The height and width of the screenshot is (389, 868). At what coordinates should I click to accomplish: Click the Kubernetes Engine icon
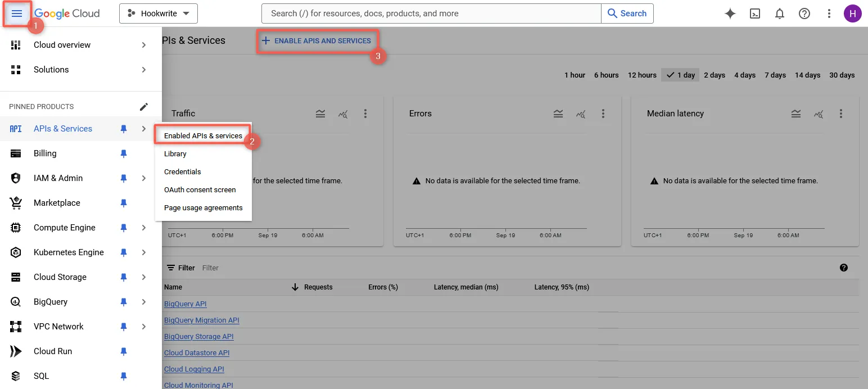[16, 252]
